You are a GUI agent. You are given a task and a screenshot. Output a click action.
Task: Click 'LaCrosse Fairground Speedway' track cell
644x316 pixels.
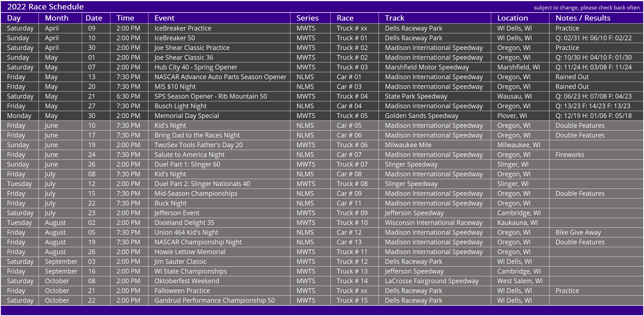pyautogui.click(x=432, y=281)
